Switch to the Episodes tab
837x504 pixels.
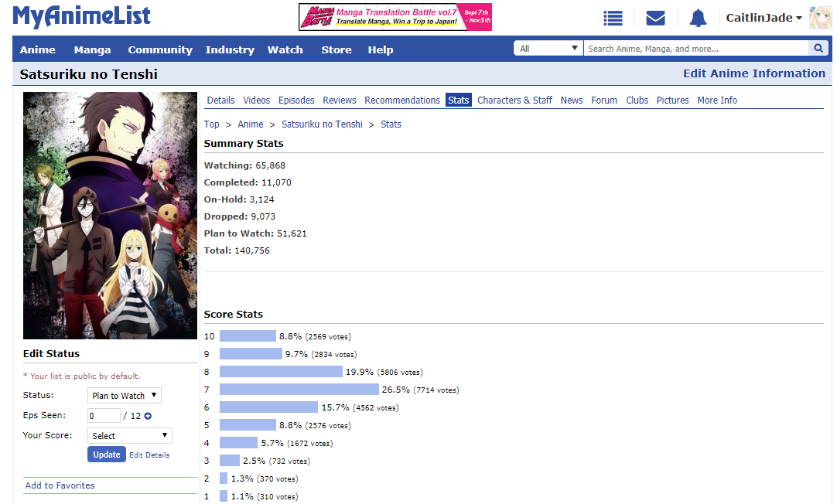pos(296,100)
